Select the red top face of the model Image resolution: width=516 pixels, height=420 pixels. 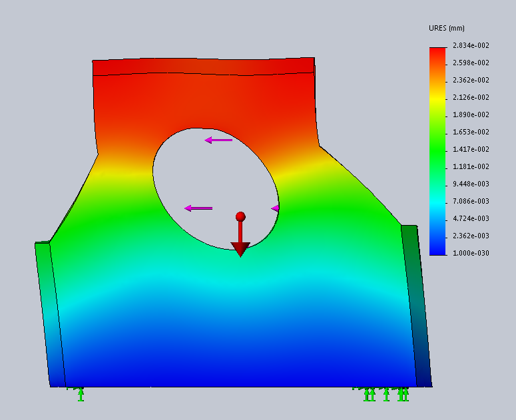click(x=203, y=66)
